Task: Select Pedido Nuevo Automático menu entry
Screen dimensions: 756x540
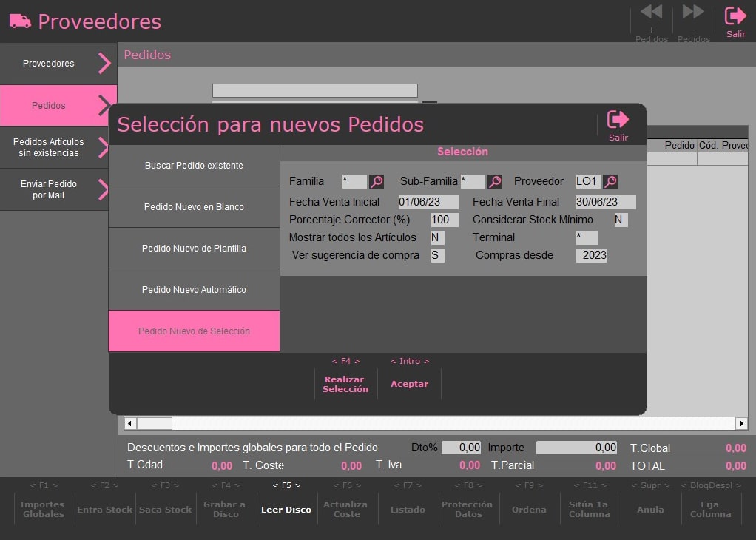Action: (194, 290)
